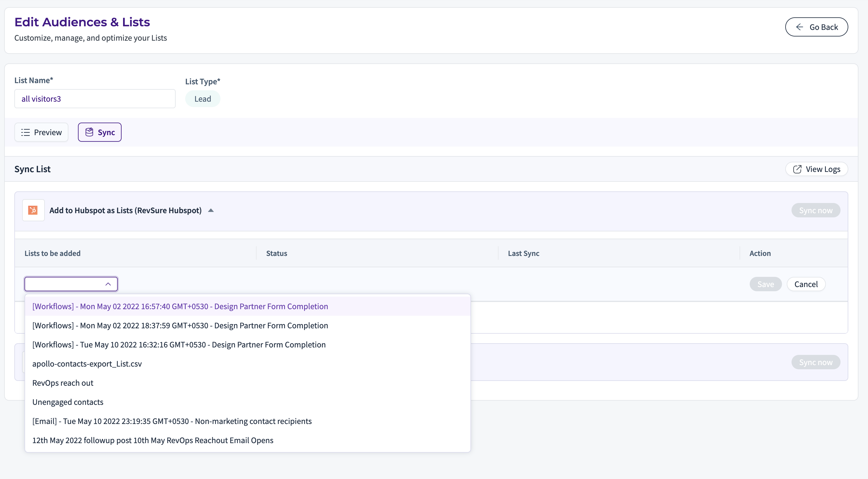The height and width of the screenshot is (479, 868).
Task: Open the Preview tab
Action: pyautogui.click(x=42, y=132)
